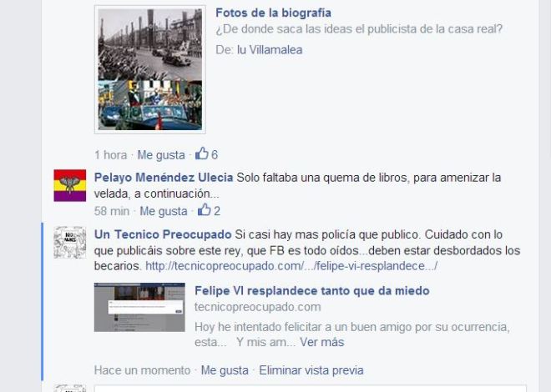
Task: Expand the preview text with Ver más
Action: 322,342
